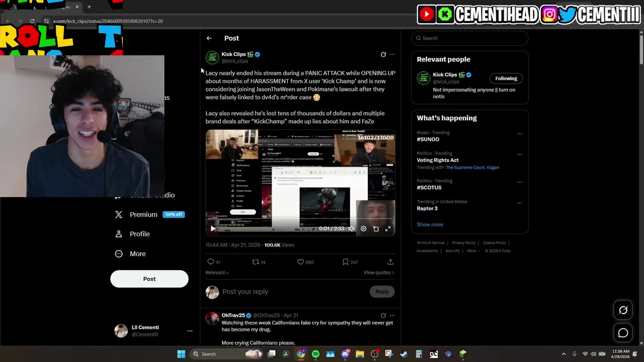Click reply icon with 41 replies
The height and width of the screenshot is (362, 644).
(x=214, y=262)
